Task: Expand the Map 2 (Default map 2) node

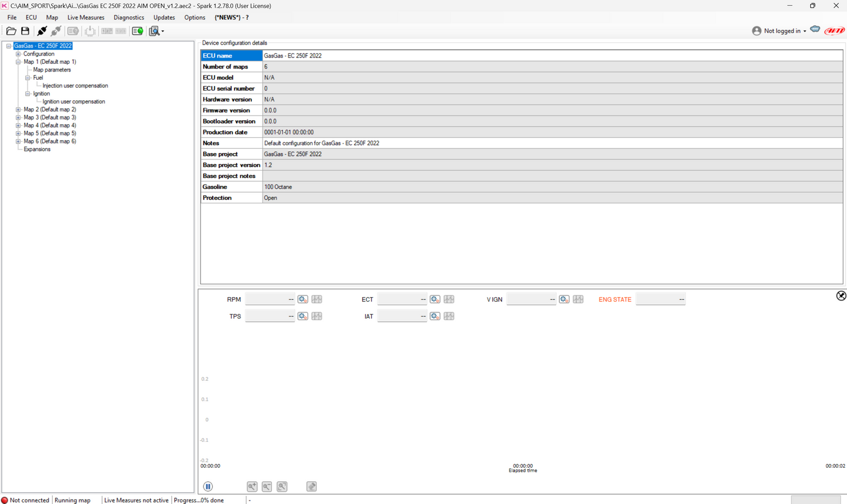Action: click(18, 110)
